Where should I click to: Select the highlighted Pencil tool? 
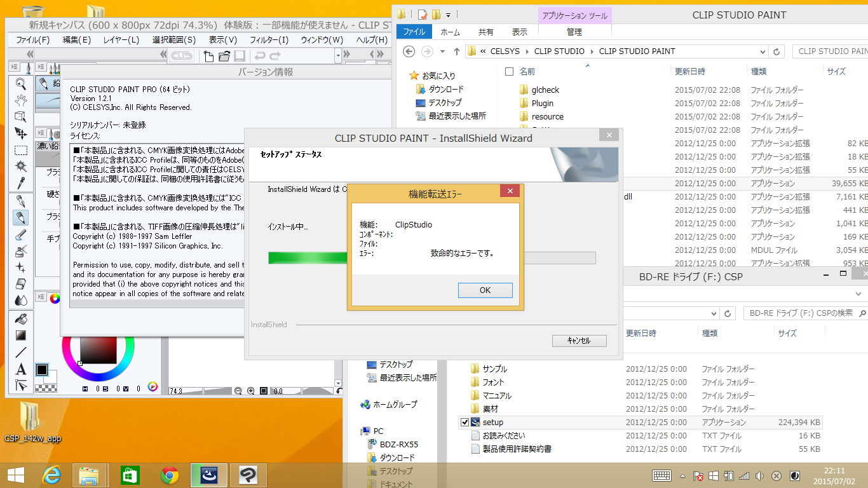coord(21,218)
